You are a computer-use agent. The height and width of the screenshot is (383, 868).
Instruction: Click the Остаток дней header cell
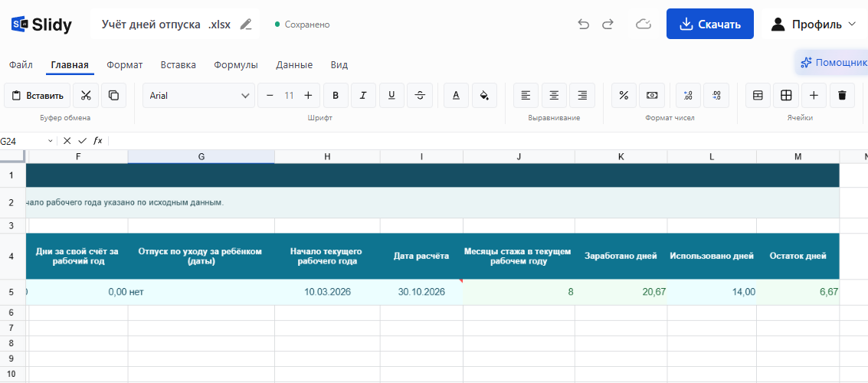(798, 257)
